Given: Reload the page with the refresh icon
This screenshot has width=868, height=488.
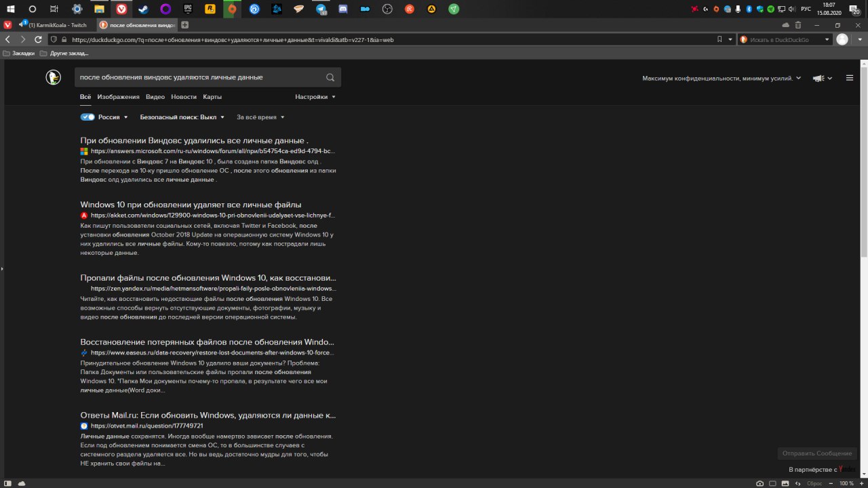Looking at the screenshot, I should (x=37, y=40).
